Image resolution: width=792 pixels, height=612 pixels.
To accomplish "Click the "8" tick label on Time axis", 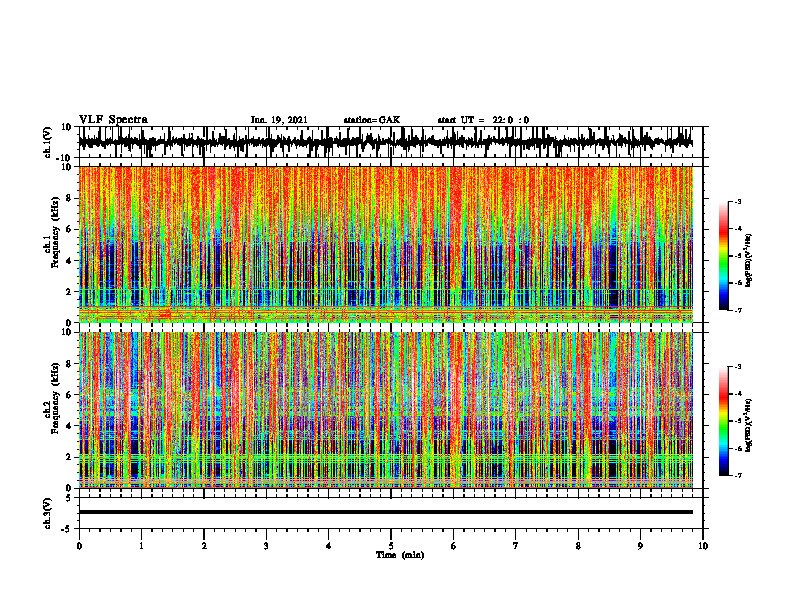I will 578,546.
